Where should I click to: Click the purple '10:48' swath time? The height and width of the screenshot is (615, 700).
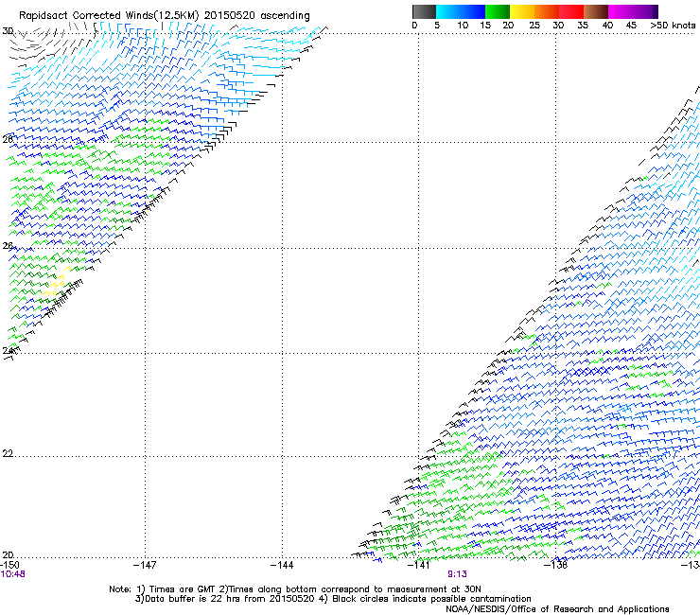click(12, 574)
